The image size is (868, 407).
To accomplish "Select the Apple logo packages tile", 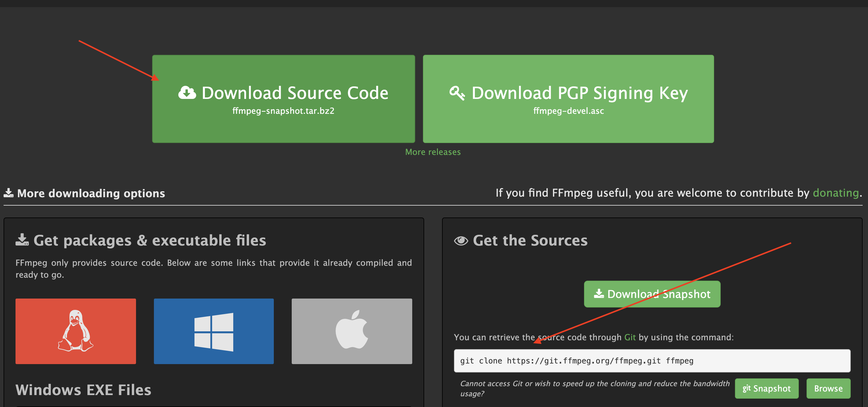I will [x=352, y=331].
